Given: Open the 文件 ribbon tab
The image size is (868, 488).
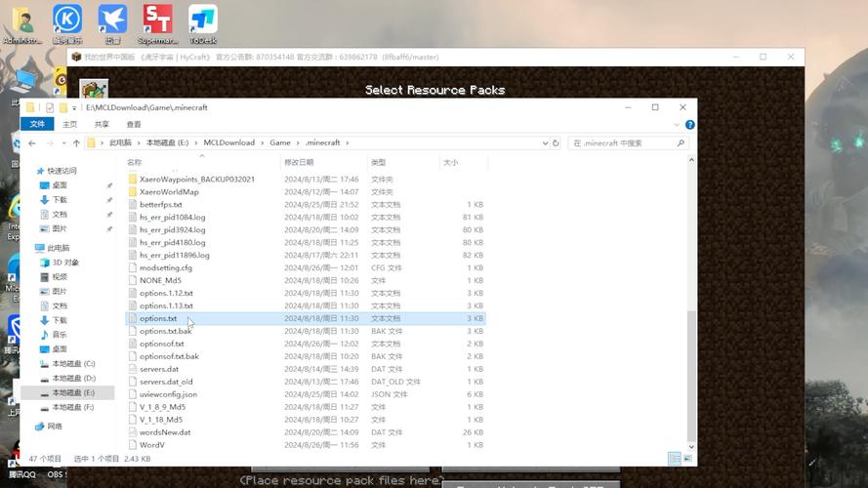Looking at the screenshot, I should click(37, 124).
